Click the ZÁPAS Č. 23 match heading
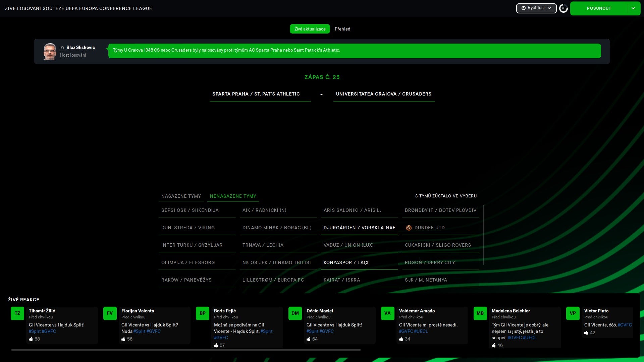Viewport: 644px width, 362px height. click(322, 77)
